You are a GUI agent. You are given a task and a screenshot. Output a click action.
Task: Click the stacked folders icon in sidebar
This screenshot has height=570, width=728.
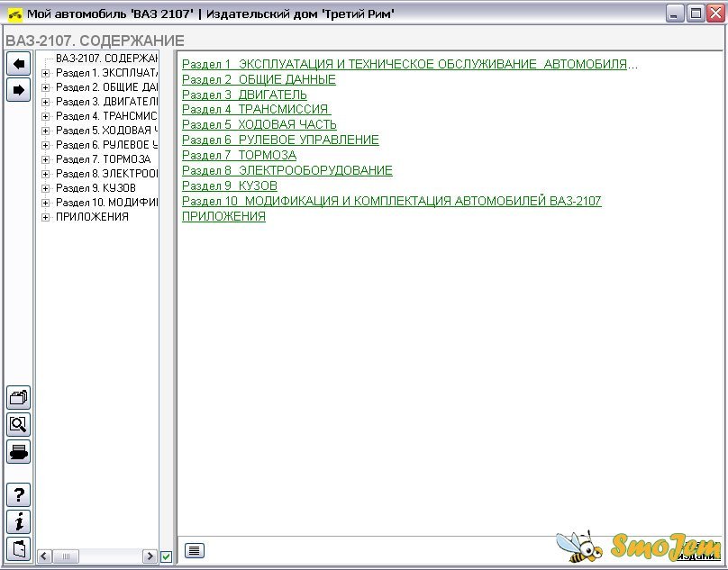(x=18, y=397)
